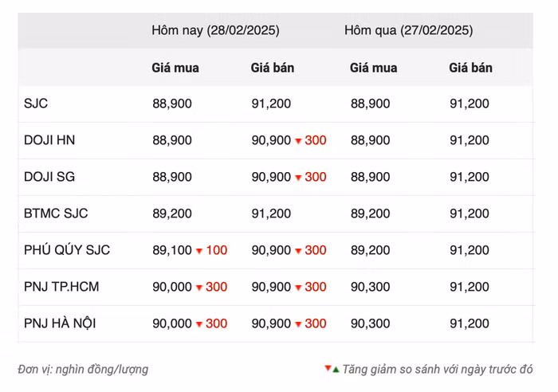Click the down arrow beside PHÚ QUÝ SJC 89,100
Viewport: 558px width, 392px height.
pyautogui.click(x=199, y=251)
